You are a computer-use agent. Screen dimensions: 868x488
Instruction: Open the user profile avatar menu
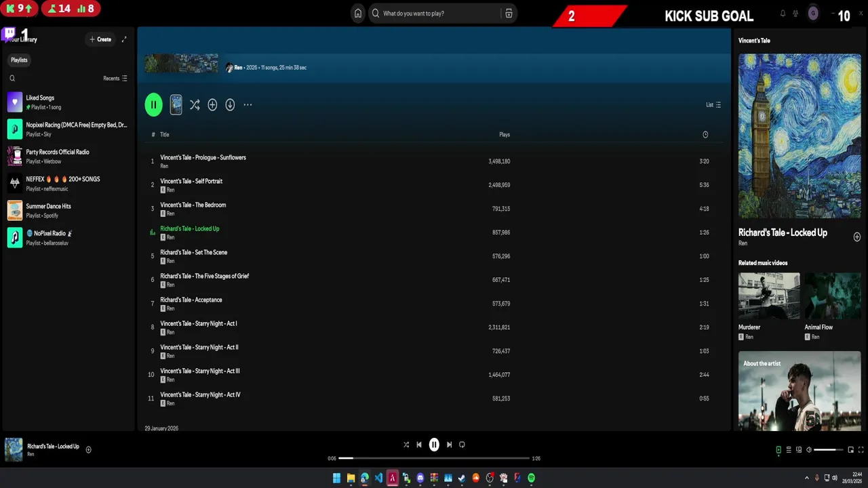[813, 14]
